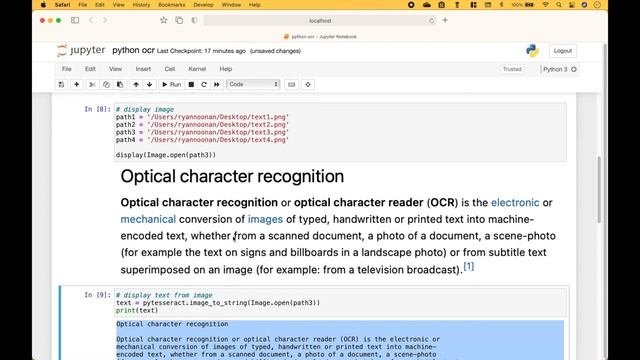Click the Python logo icon
The height and width of the screenshot is (360, 640).
(532, 51)
